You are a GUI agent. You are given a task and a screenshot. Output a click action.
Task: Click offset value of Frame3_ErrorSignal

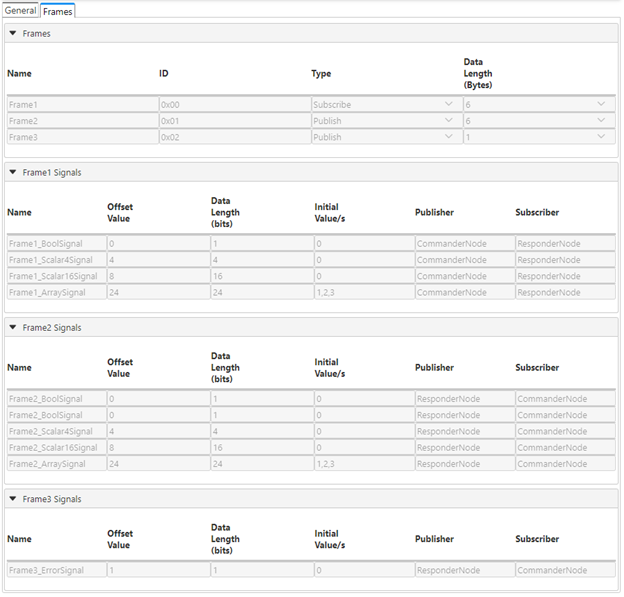[158, 570]
